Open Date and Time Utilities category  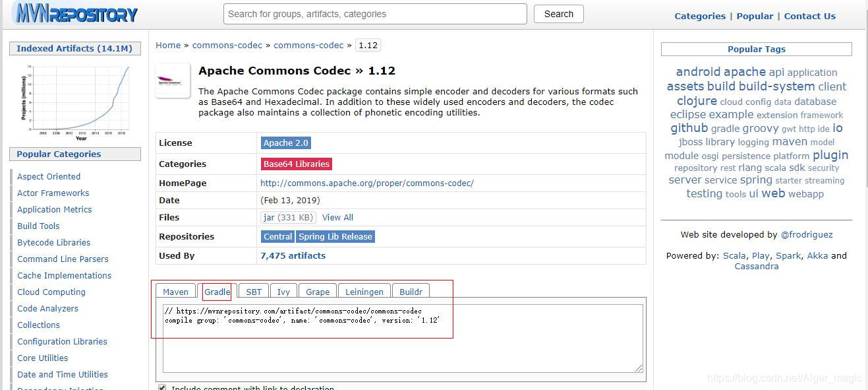pyautogui.click(x=63, y=374)
